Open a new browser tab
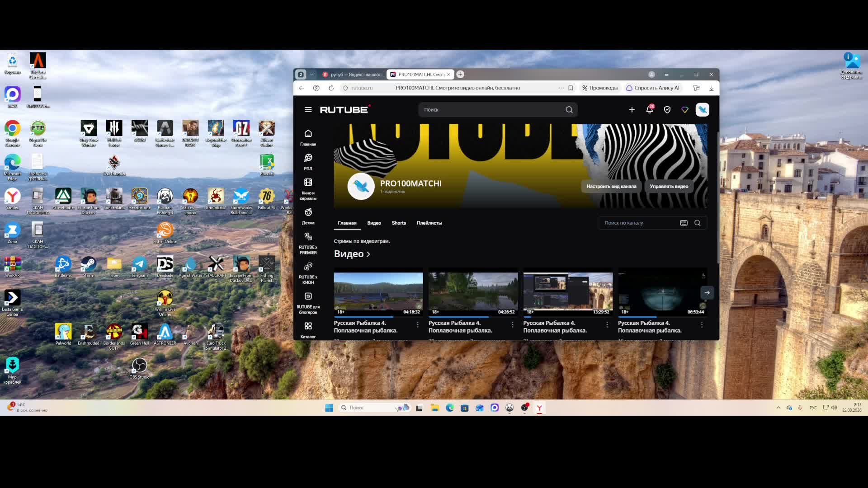This screenshot has height=488, width=868. (x=460, y=75)
